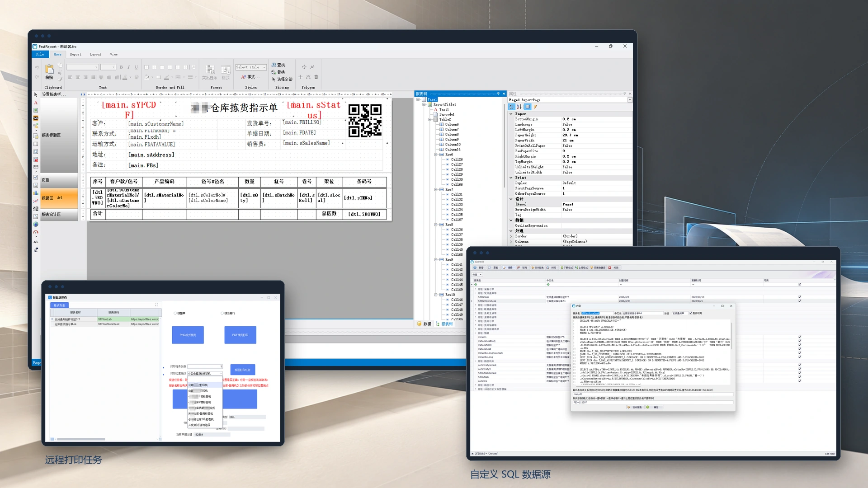Click the events lightning icon in the properties panel

535,107
